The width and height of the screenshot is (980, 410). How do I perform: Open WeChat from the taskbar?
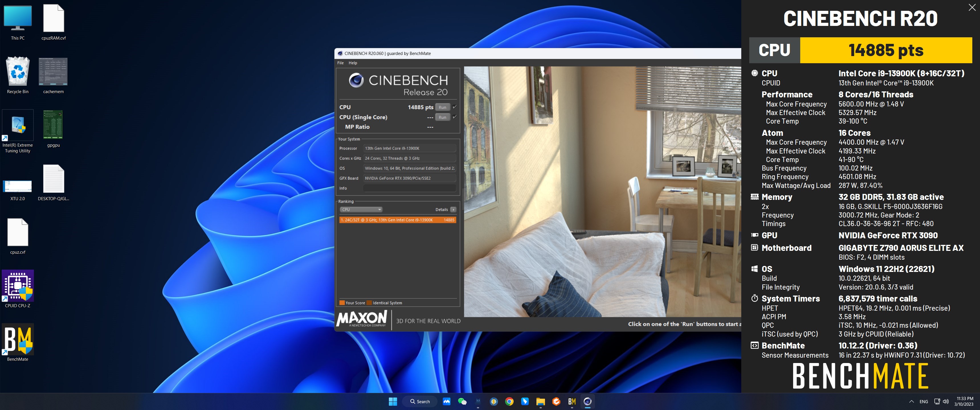[462, 401]
